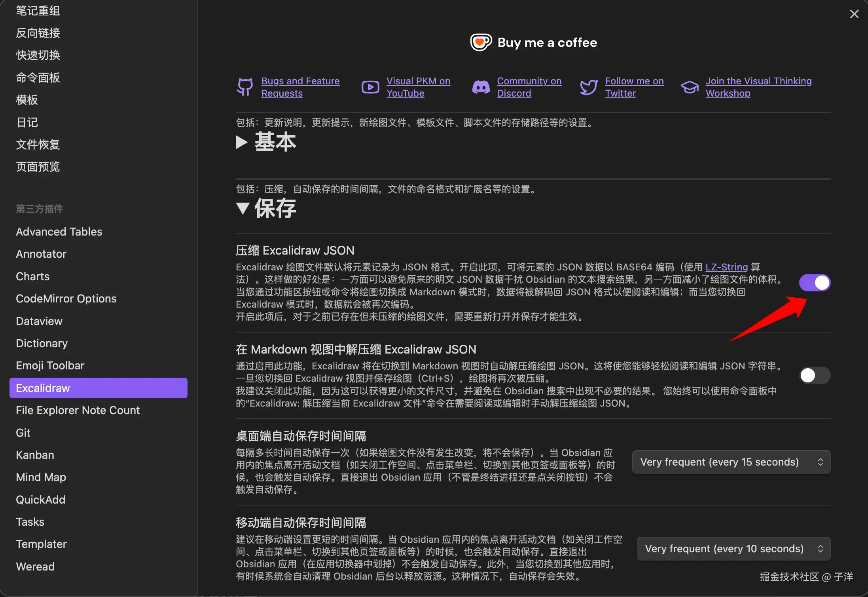Click the GitHub cat icon
The width and height of the screenshot is (868, 597).
click(x=245, y=87)
